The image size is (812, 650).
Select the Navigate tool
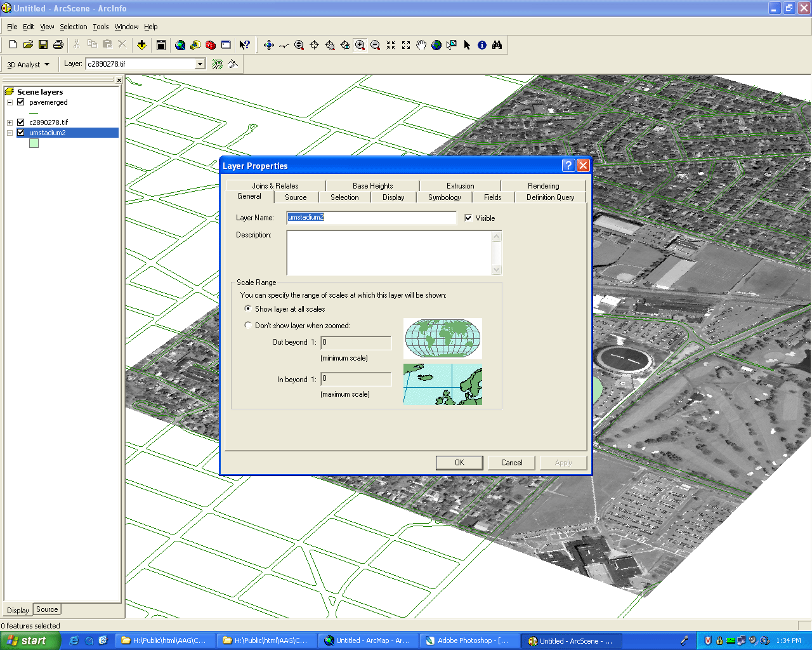point(268,45)
